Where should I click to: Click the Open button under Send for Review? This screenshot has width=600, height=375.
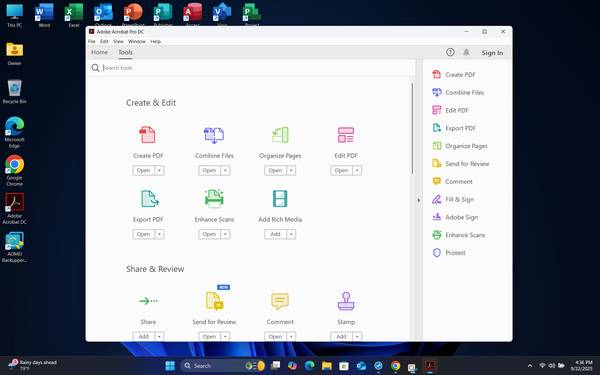coord(209,336)
